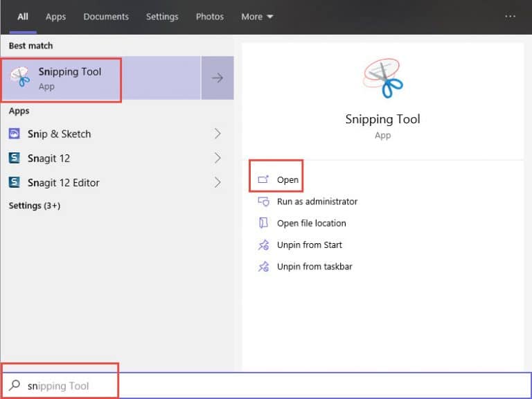Viewport: 532px width, 399px height.
Task: Expand the Snip & Sketch chevron
Action: pos(218,134)
